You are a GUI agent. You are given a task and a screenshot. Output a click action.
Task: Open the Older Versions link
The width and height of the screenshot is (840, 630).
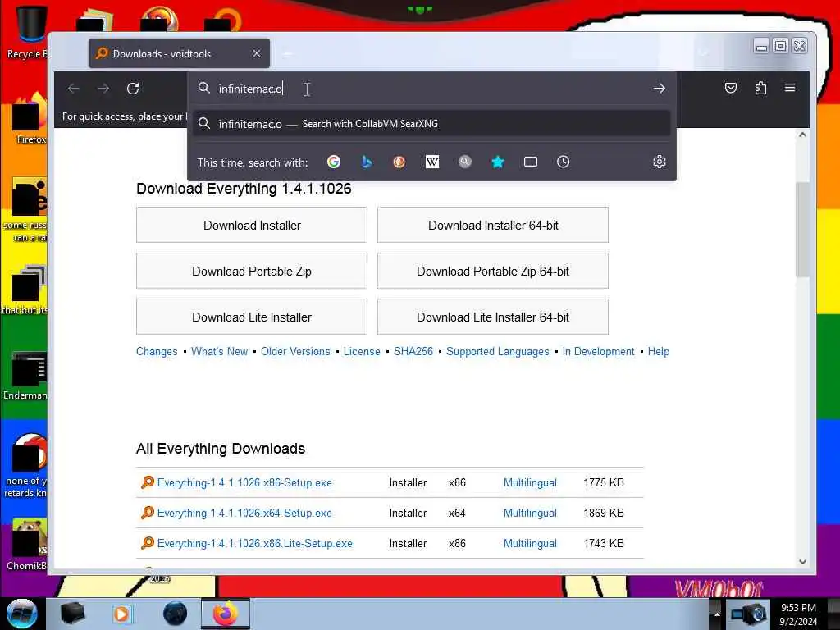pyautogui.click(x=295, y=351)
